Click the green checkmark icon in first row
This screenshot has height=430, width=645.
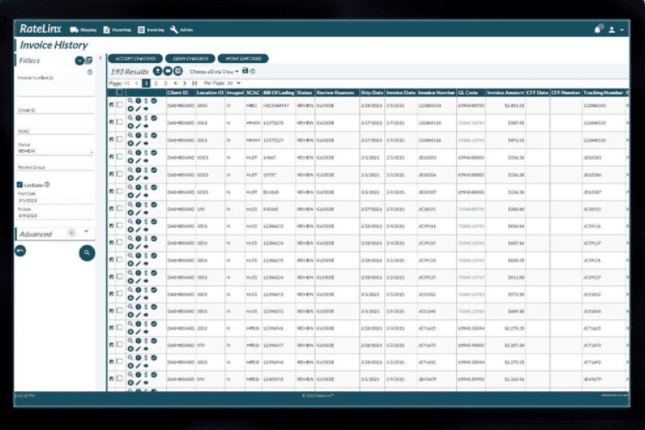coord(154,101)
